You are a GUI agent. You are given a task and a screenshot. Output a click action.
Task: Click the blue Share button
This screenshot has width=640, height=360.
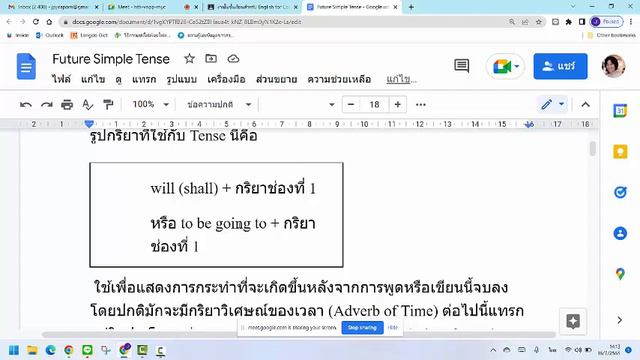[x=560, y=66]
